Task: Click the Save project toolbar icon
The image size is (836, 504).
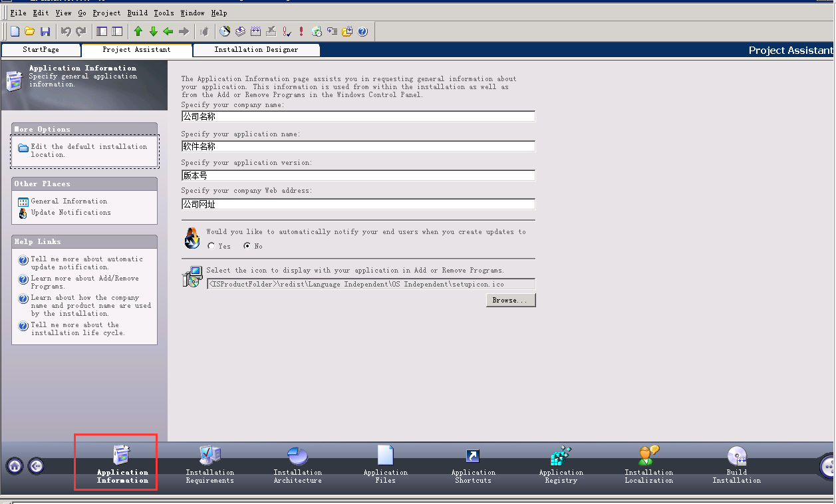Action: coord(45,31)
